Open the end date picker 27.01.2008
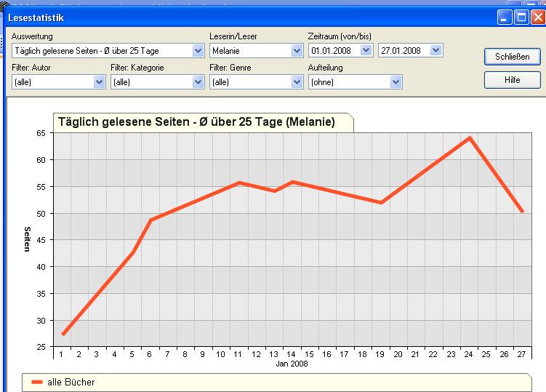 (x=435, y=51)
